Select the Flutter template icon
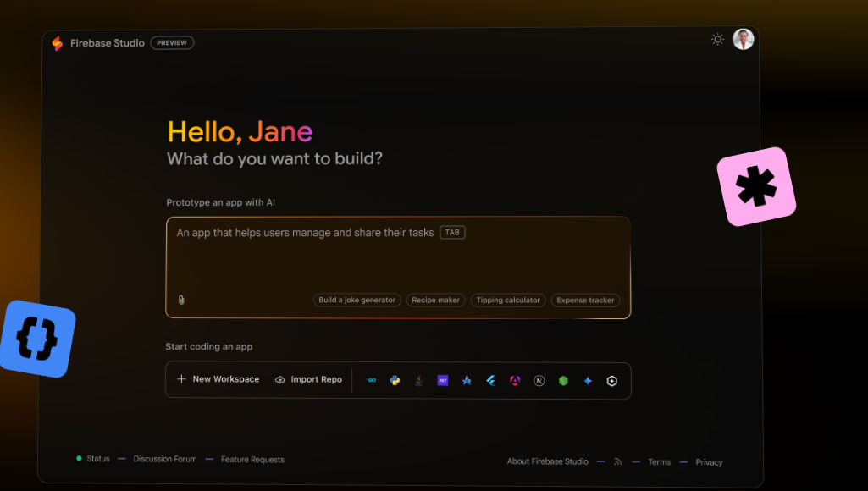868x491 pixels. [490, 381]
